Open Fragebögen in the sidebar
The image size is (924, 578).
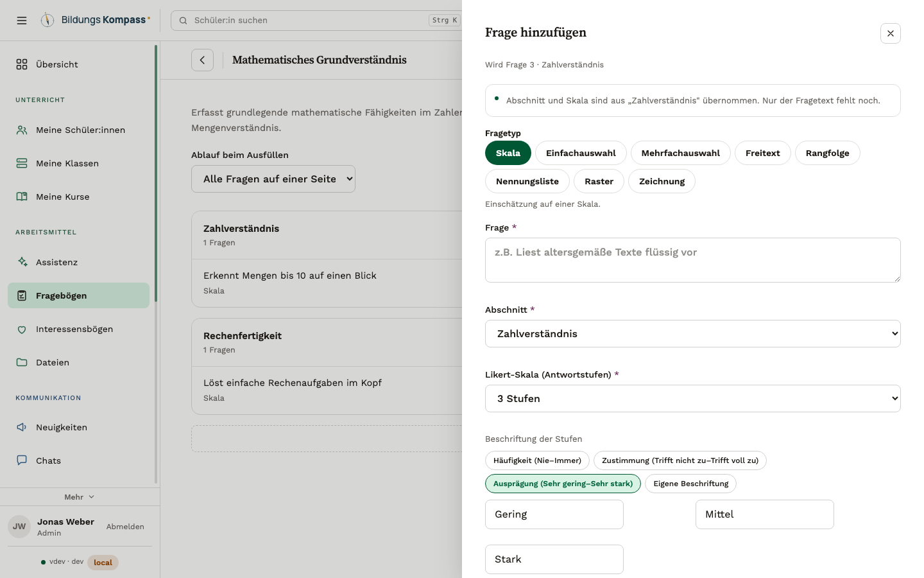coord(78,295)
